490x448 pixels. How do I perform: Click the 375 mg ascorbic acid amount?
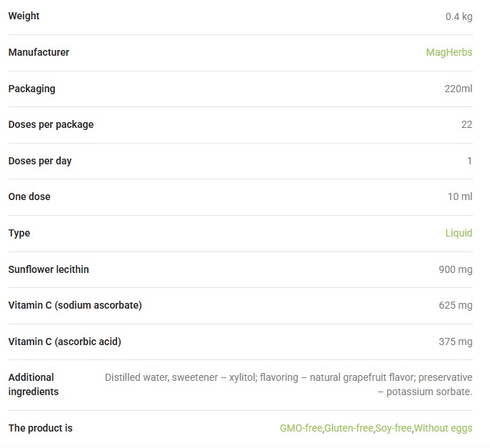[456, 342]
